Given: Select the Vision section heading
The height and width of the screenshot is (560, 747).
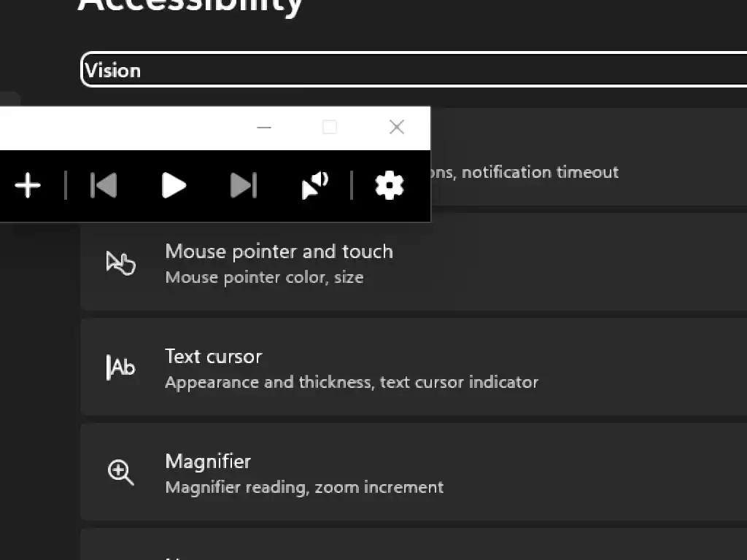Looking at the screenshot, I should point(113,71).
